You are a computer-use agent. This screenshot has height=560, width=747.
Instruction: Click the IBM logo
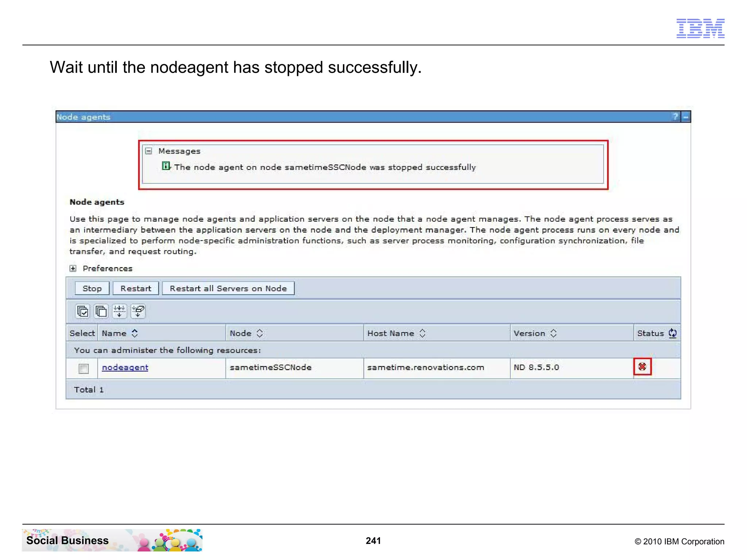(700, 28)
